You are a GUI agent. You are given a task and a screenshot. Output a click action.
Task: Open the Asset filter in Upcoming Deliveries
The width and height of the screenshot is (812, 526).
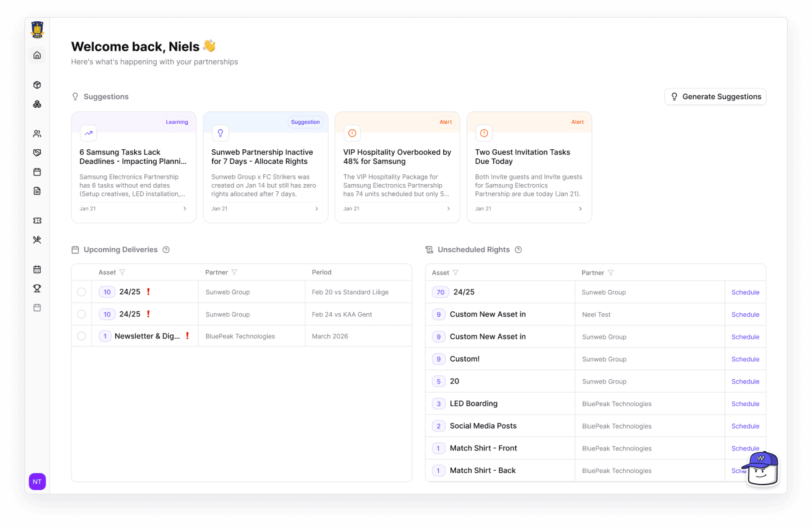point(123,272)
